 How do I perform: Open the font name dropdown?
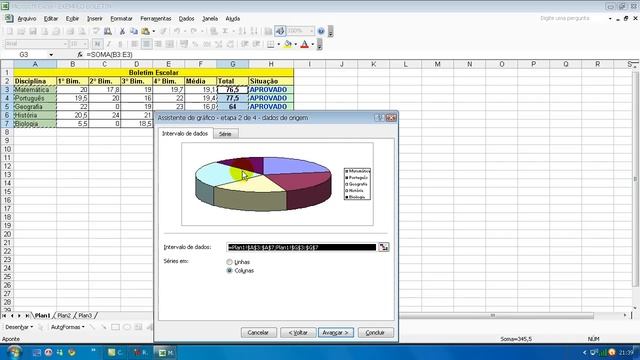click(65, 44)
